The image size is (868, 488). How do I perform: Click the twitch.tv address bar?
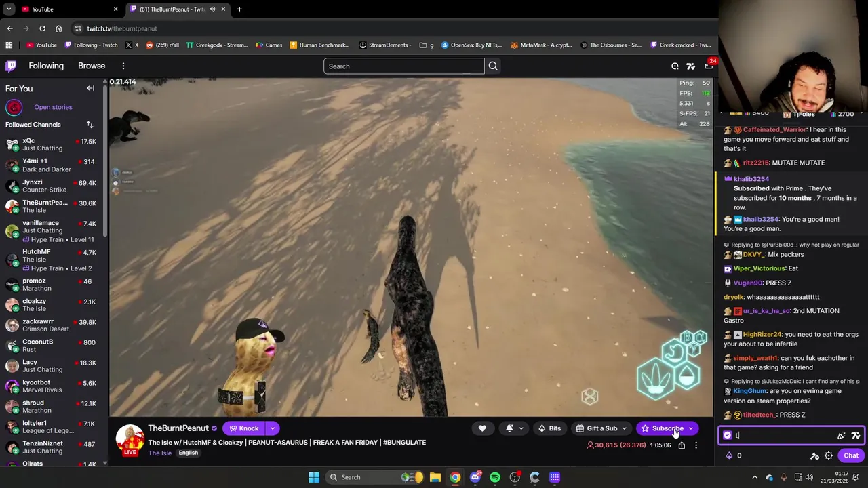pos(393,28)
